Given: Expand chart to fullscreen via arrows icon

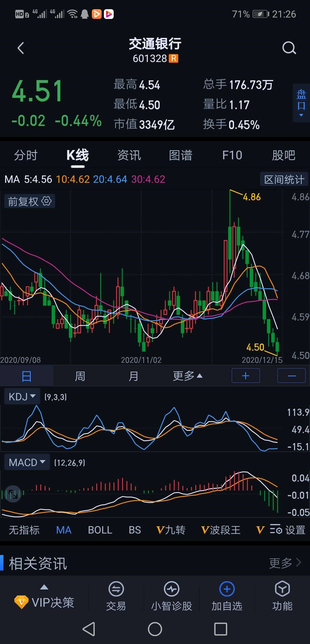Looking at the screenshot, I should click(x=13, y=494).
